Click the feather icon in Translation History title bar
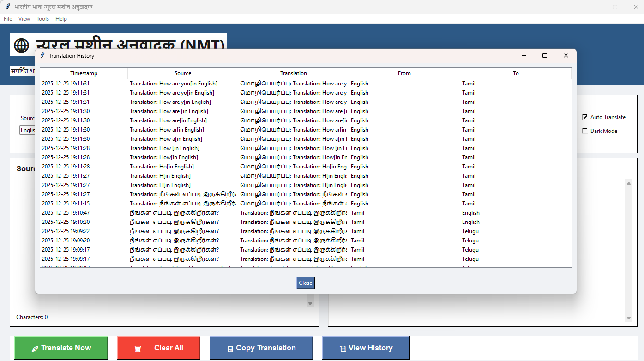644x361 pixels. [x=42, y=56]
